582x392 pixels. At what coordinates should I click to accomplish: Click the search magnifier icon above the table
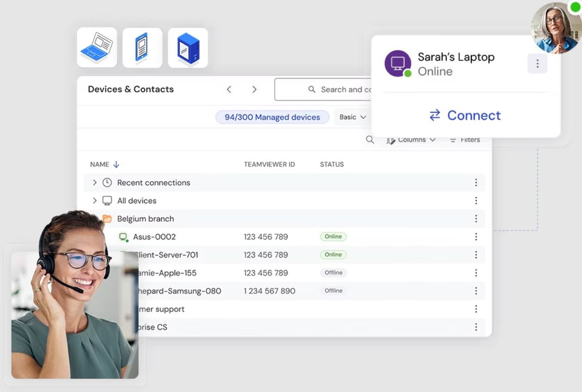[x=370, y=140]
